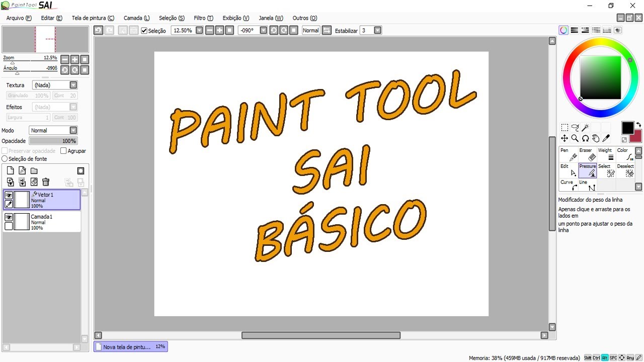
Task: Select the Edit control point tool
Action: pos(569,170)
